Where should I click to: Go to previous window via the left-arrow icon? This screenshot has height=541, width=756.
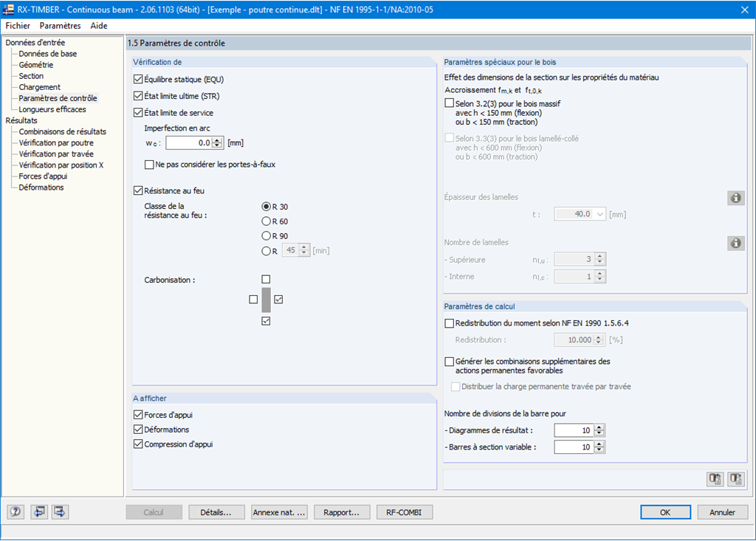click(38, 511)
